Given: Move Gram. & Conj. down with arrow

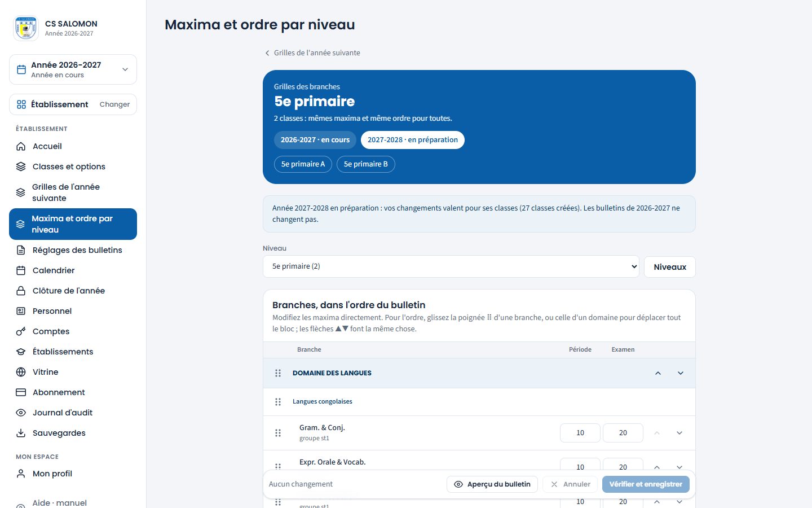Looking at the screenshot, I should click(x=679, y=433).
